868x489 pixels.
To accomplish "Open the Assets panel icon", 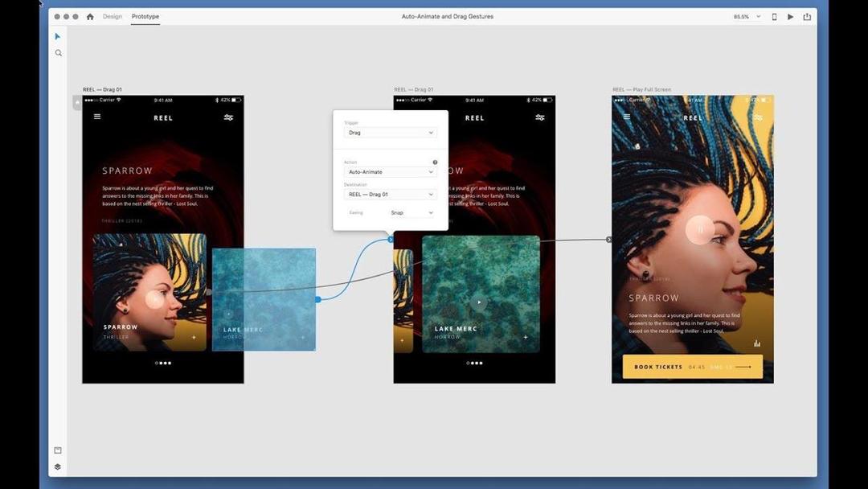I will pos(58,450).
